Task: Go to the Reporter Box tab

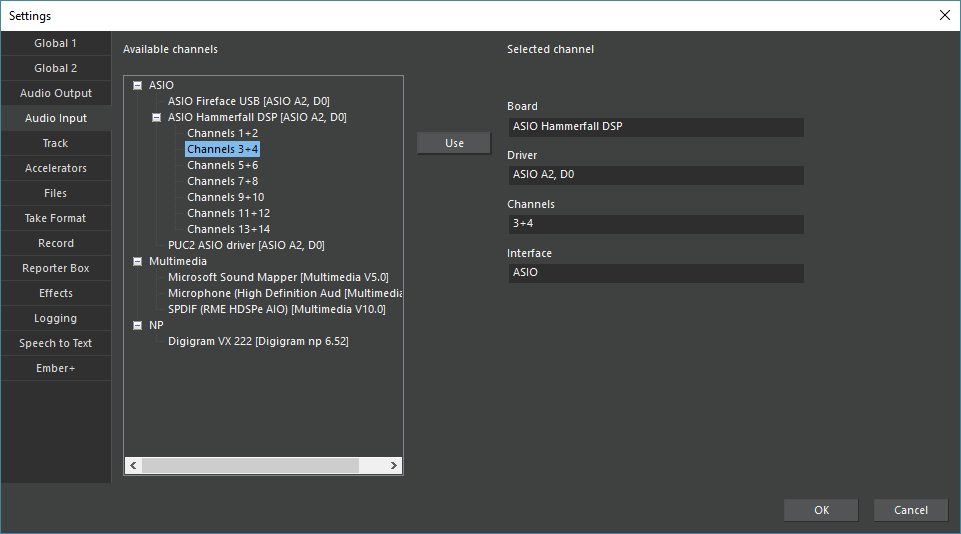Action: (56, 268)
